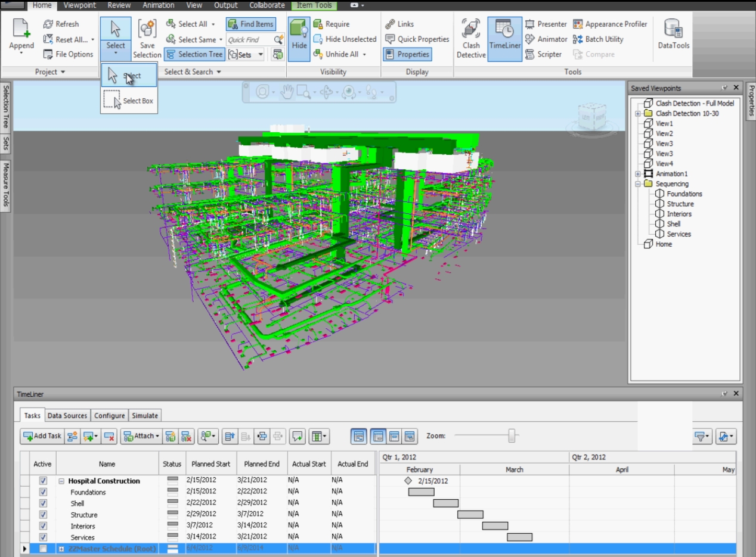Click the Save Selection icon
756x557 pixels.
coord(147,29)
